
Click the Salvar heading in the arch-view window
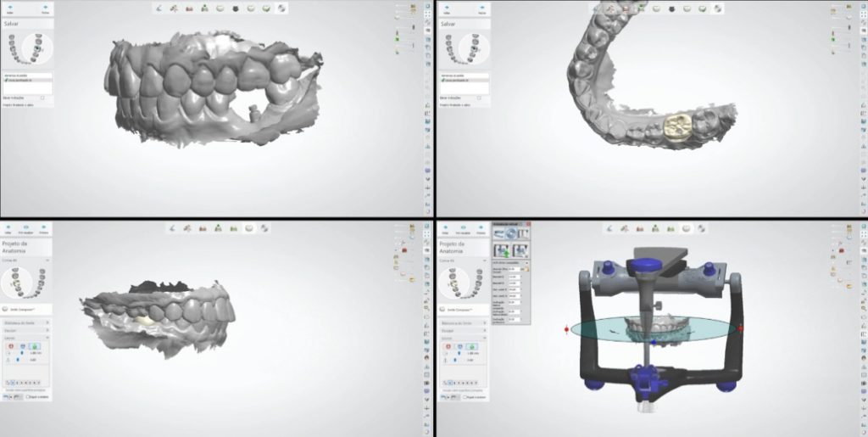coord(448,25)
